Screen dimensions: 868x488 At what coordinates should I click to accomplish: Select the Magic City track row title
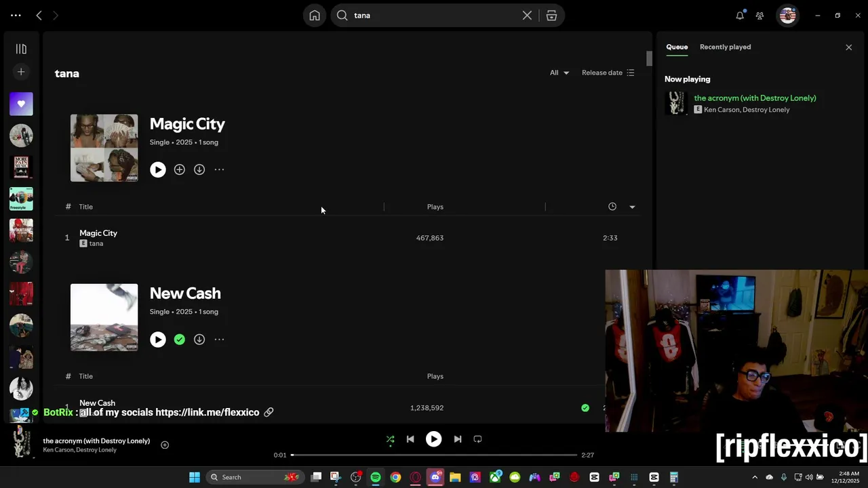[x=98, y=233]
